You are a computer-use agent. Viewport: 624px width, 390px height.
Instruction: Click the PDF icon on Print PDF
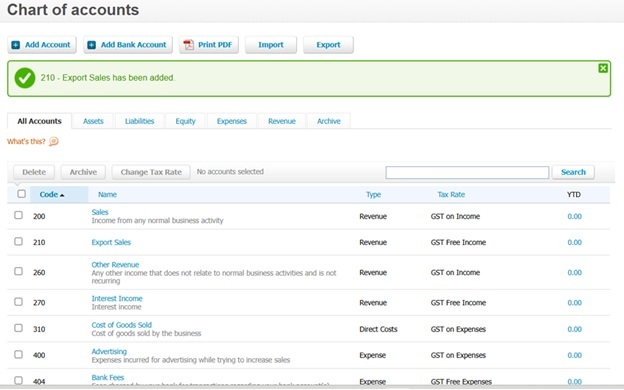click(188, 45)
